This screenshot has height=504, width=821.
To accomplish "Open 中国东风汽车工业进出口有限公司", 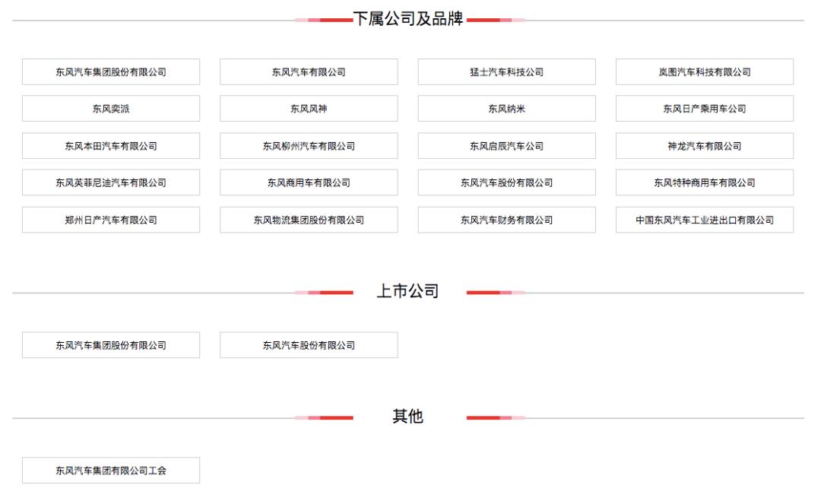I will (704, 220).
